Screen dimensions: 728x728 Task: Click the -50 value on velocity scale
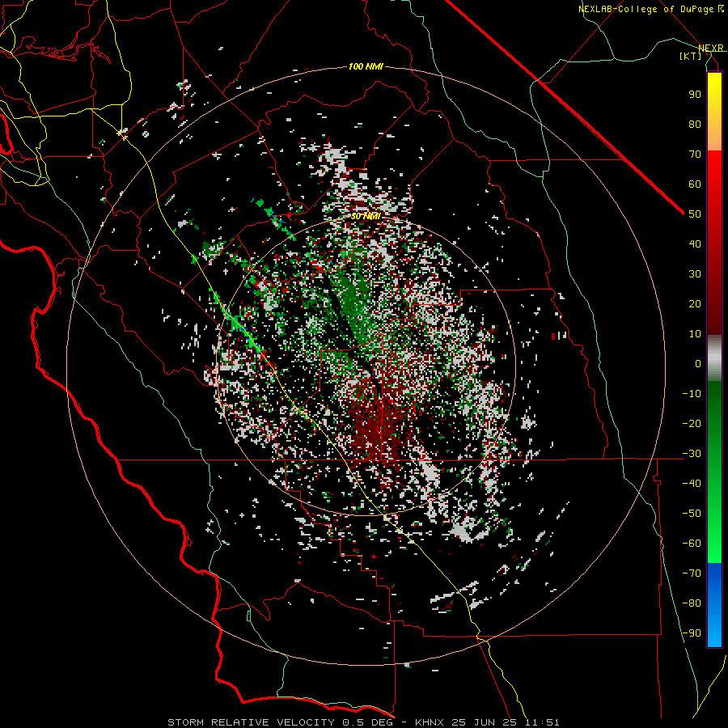point(692,514)
